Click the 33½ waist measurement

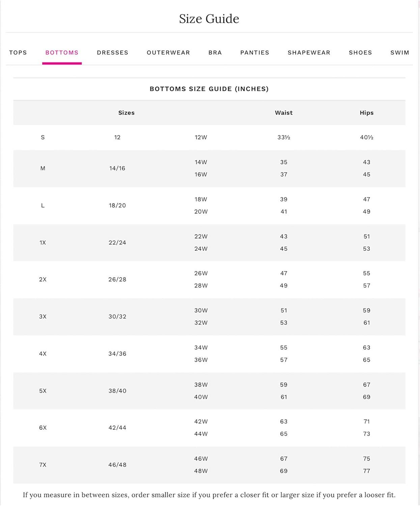[x=284, y=137]
